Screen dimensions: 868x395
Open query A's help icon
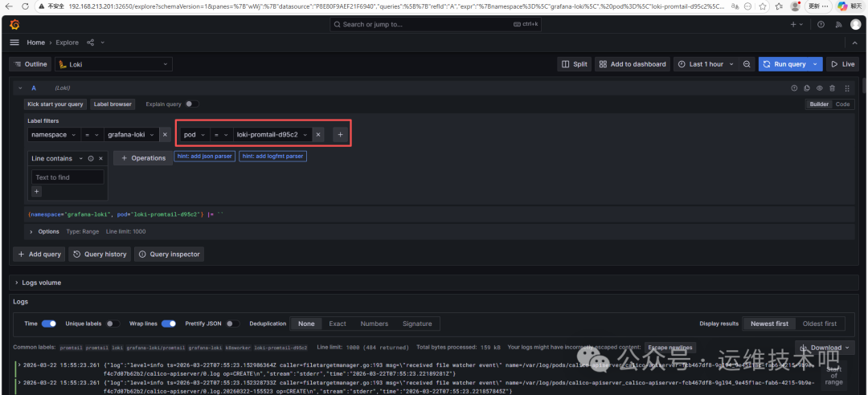click(x=794, y=88)
